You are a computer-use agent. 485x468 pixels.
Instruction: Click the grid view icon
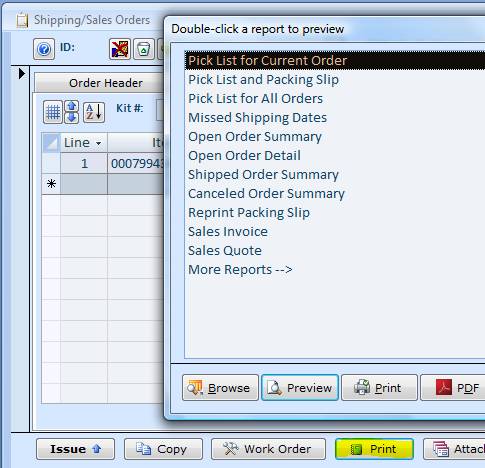(53, 112)
